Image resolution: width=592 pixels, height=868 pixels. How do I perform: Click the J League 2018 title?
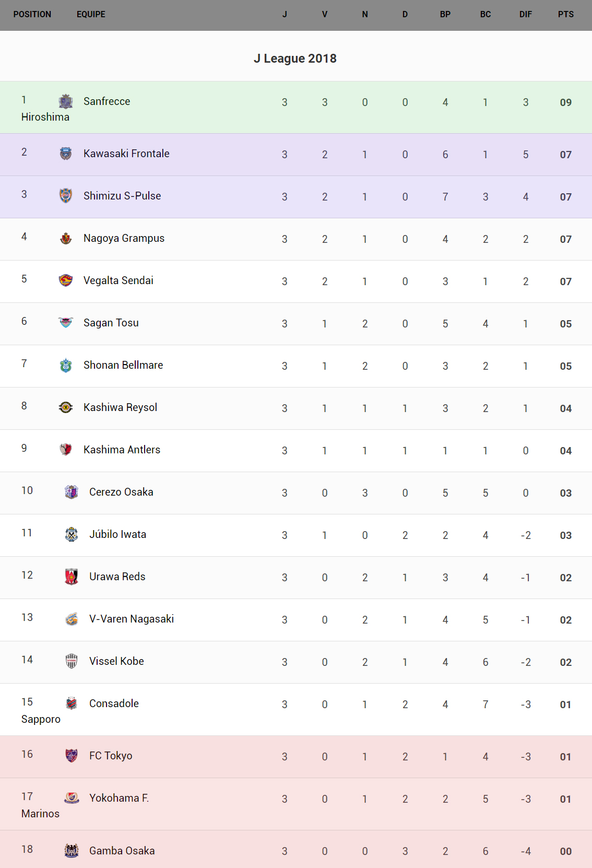295,58
